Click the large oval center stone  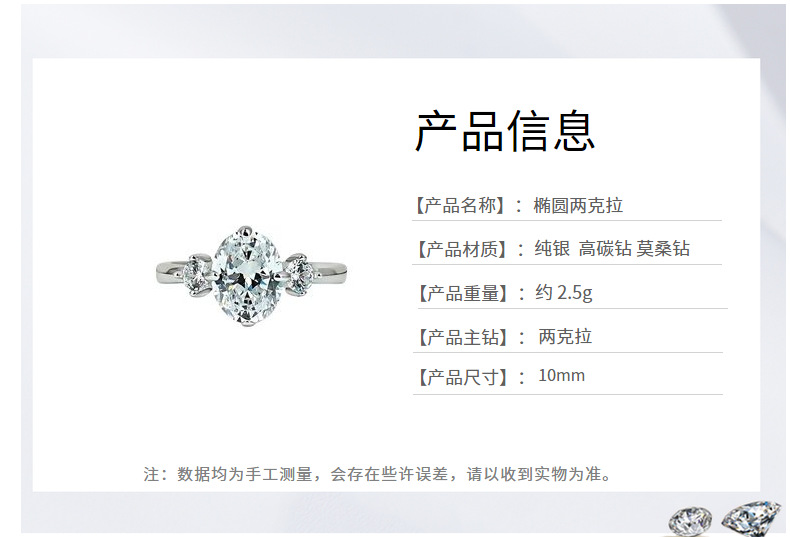(x=247, y=276)
